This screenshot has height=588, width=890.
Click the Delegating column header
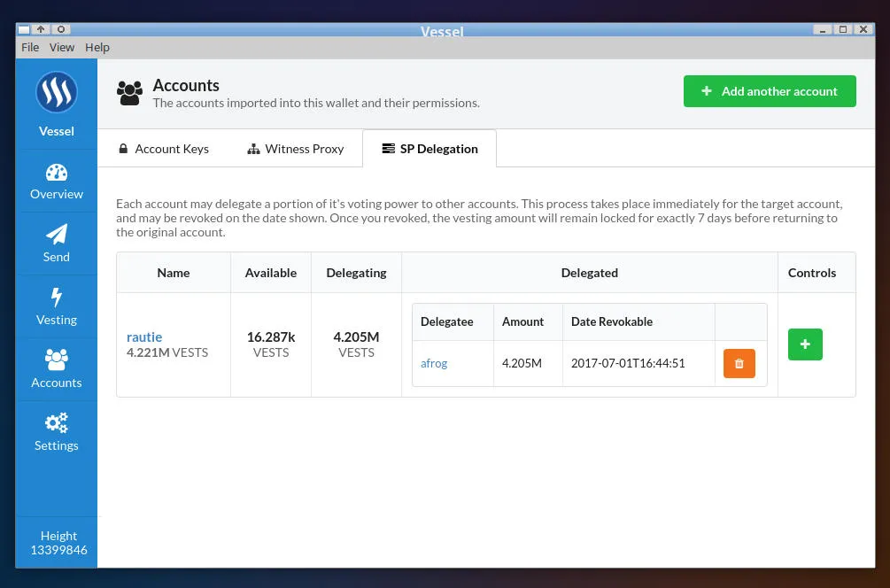tap(357, 273)
